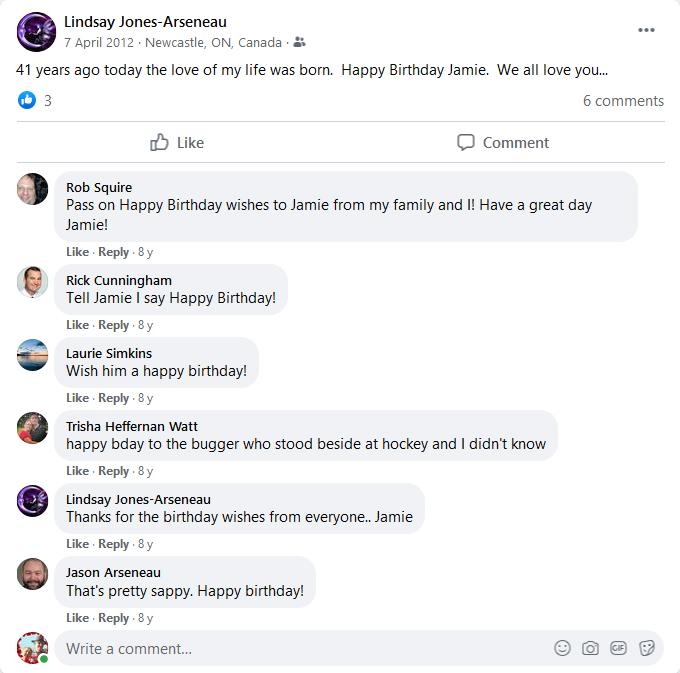Viewport: 680px width, 673px height.
Task: Click the emoji icon in comment box
Action: click(x=563, y=648)
